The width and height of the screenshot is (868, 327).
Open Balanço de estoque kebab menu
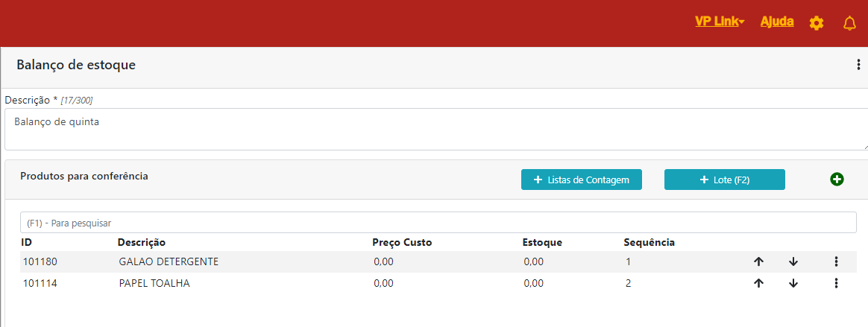click(858, 66)
